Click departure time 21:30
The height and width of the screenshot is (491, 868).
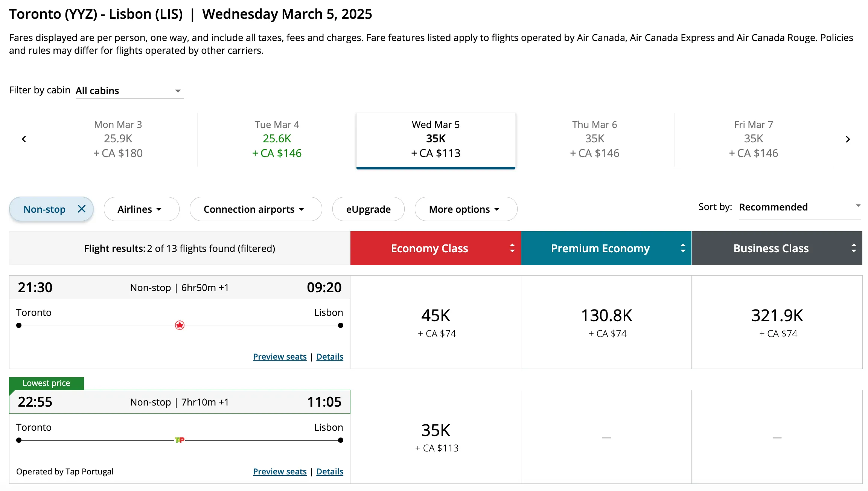35,287
